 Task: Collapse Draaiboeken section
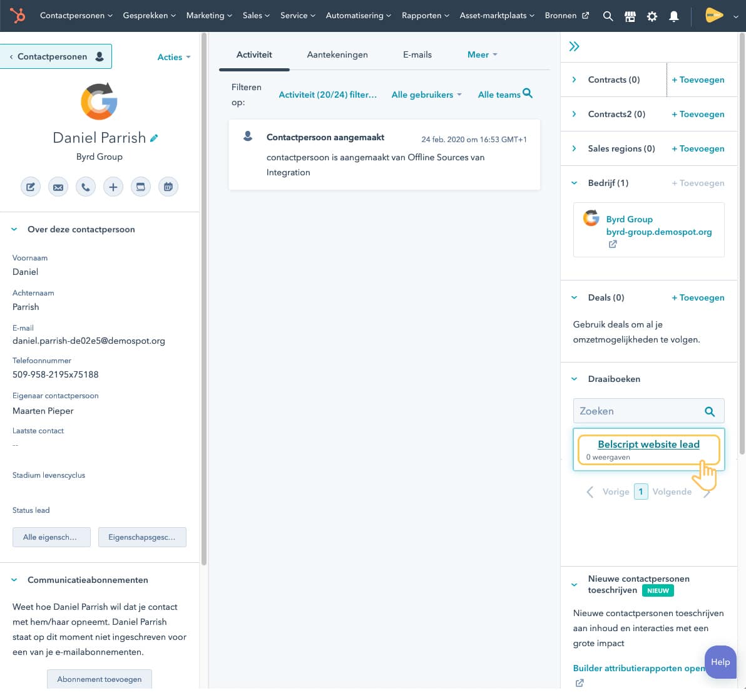575,379
